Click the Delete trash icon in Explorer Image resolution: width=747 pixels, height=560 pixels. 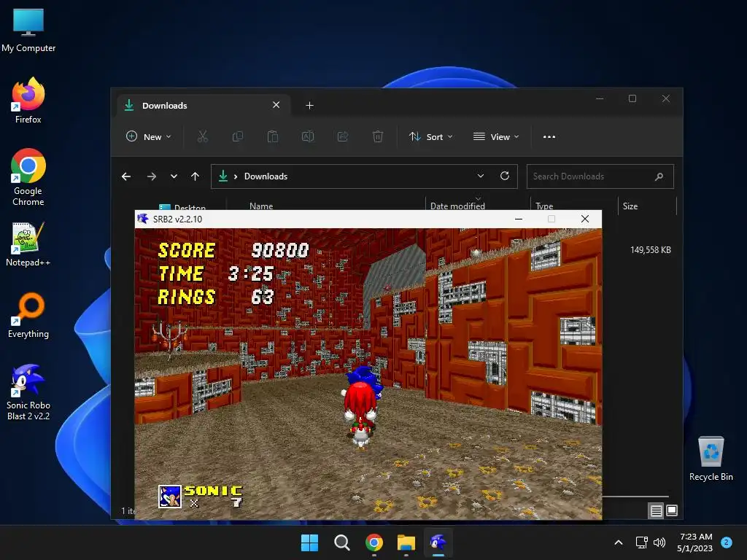click(x=377, y=136)
